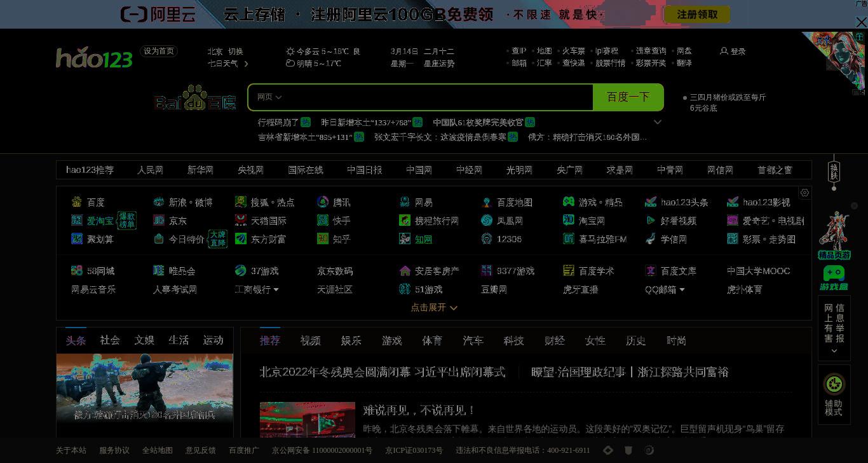Open the 58同城 icon
The image size is (868, 463).
pyautogui.click(x=77, y=271)
